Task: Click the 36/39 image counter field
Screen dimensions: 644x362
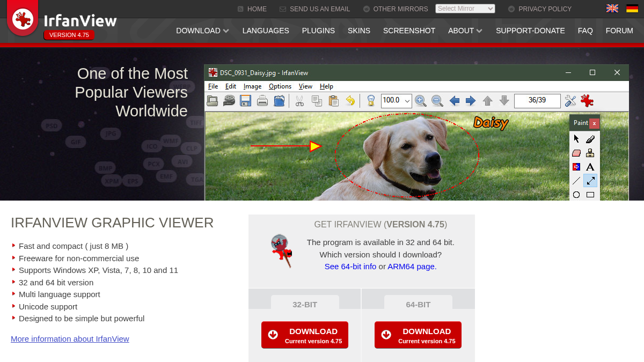Action: pyautogui.click(x=537, y=100)
